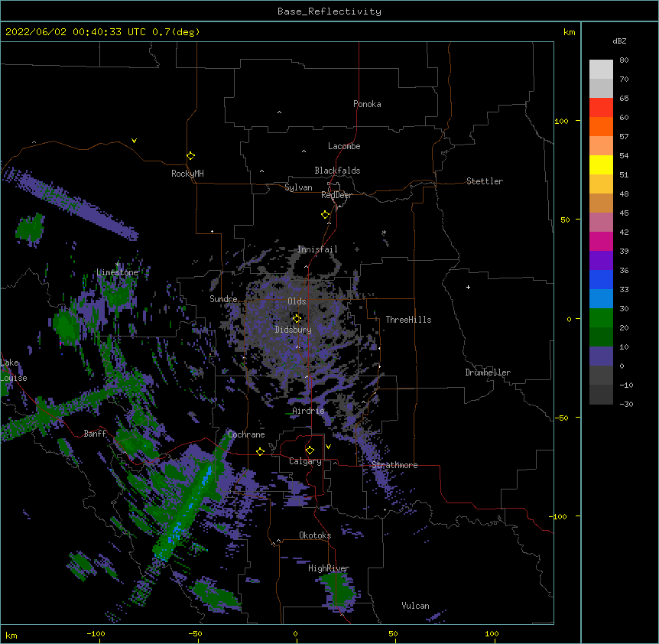Select the yellow diamond marker below Olds
Screen dimensions: 659x644
click(x=297, y=318)
